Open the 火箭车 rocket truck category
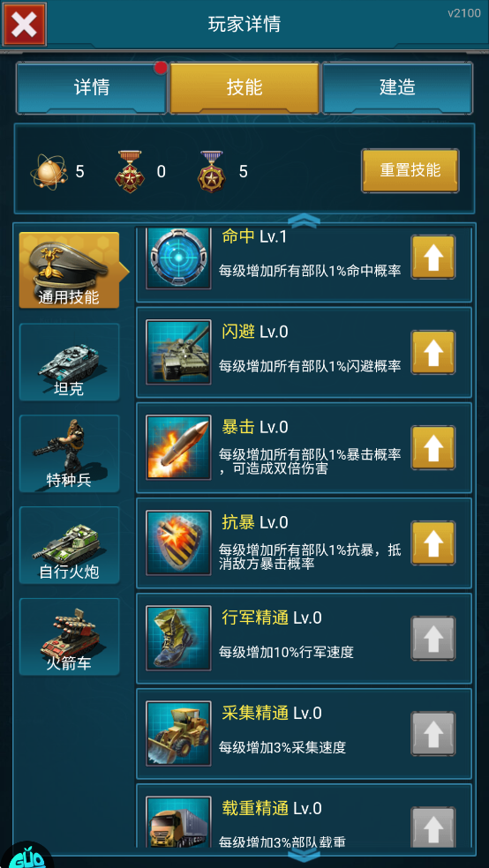This screenshot has height=868, width=489. (x=69, y=637)
